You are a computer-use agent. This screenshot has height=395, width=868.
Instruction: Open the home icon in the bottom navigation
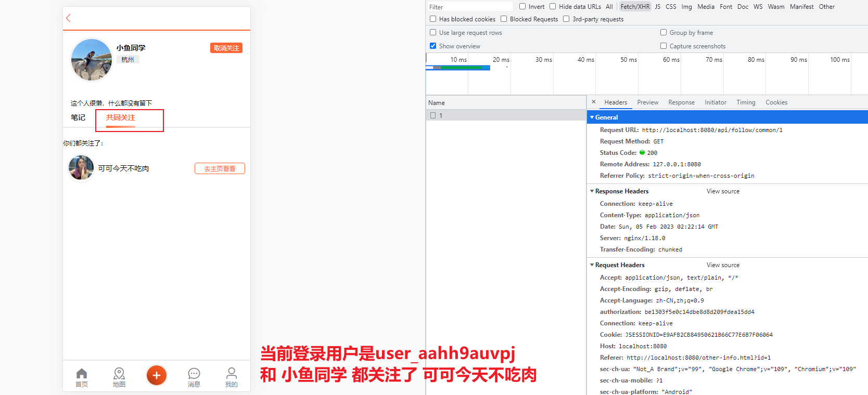click(82, 374)
